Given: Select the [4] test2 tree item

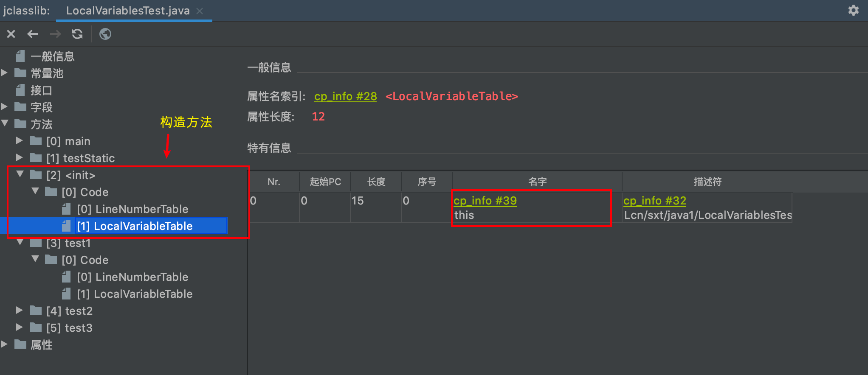Looking at the screenshot, I should [x=70, y=311].
